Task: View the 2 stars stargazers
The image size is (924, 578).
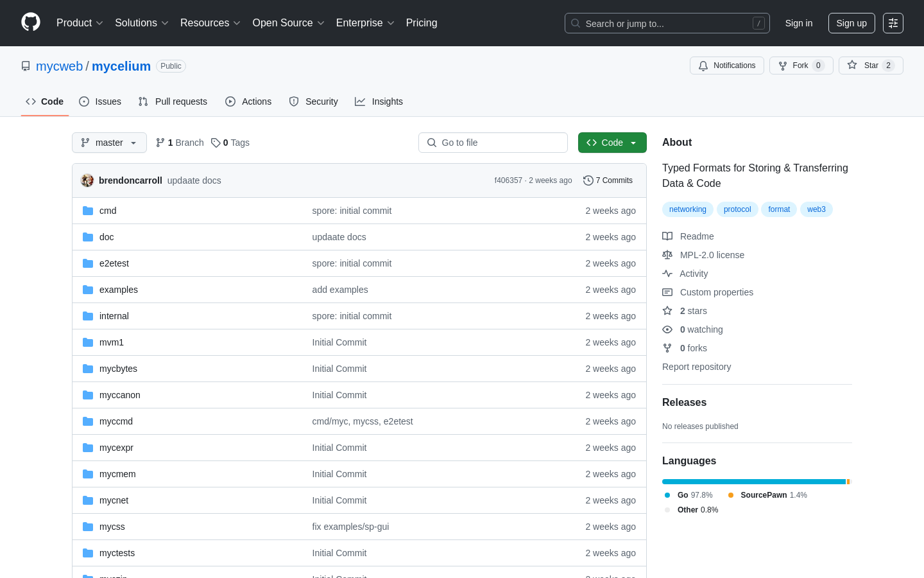Action: coord(685,311)
